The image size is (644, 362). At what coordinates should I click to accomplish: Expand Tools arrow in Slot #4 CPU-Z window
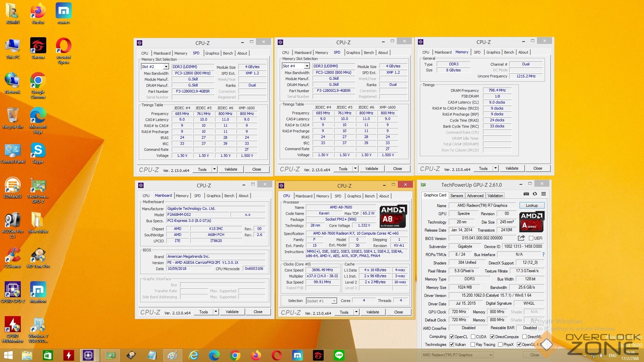[x=355, y=169]
